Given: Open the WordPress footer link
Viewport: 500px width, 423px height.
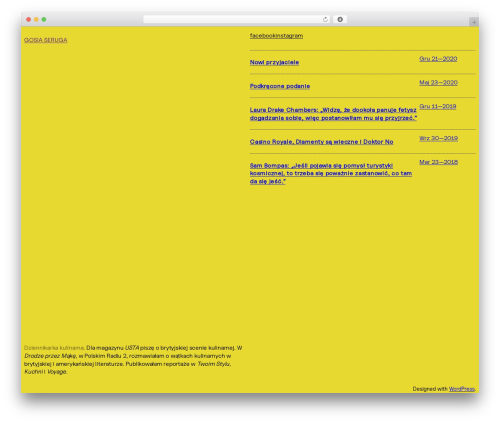Looking at the screenshot, I should (462, 389).
